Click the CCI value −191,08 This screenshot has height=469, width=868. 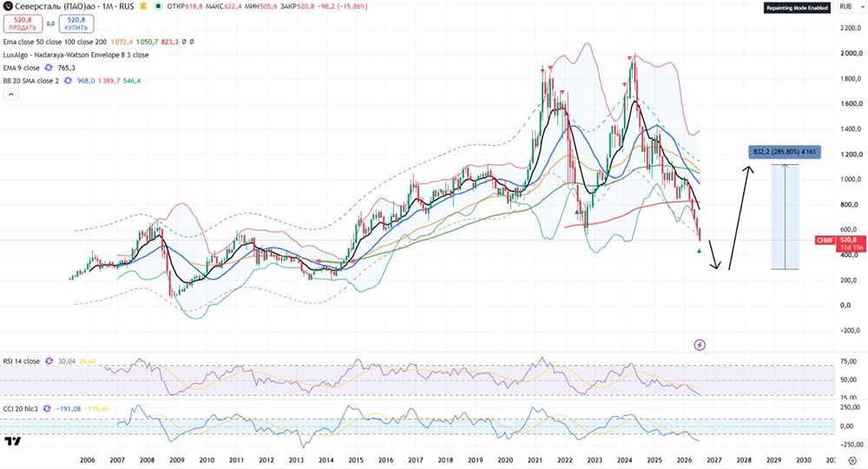pos(69,409)
